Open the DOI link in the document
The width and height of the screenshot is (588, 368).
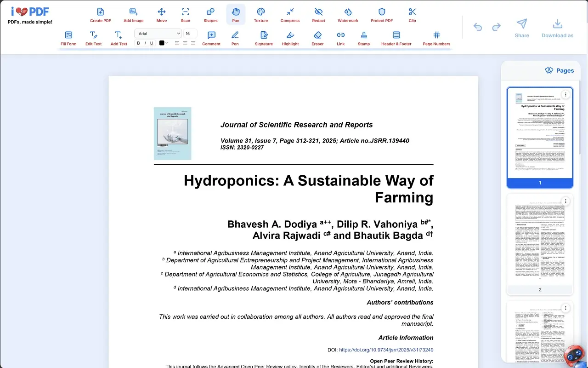tap(386, 350)
